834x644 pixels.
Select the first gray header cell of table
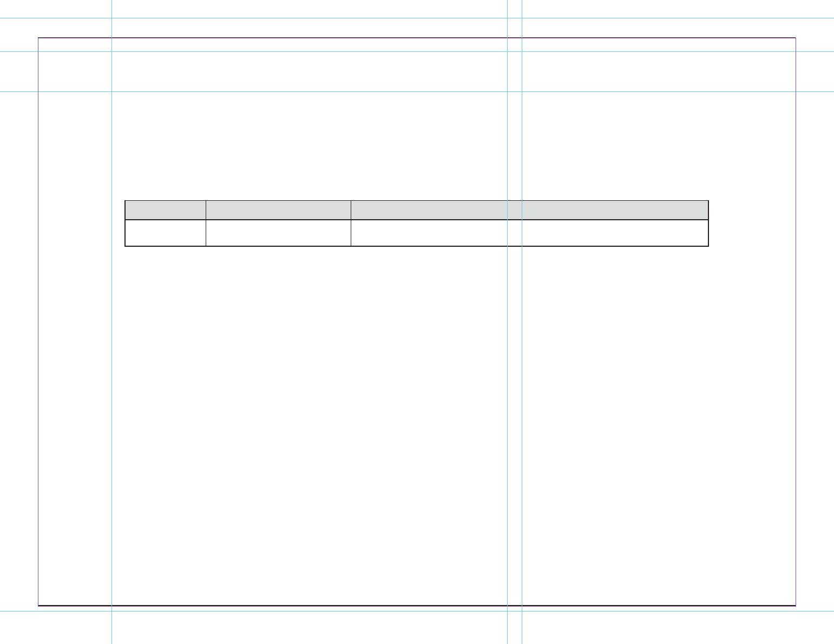(166, 210)
